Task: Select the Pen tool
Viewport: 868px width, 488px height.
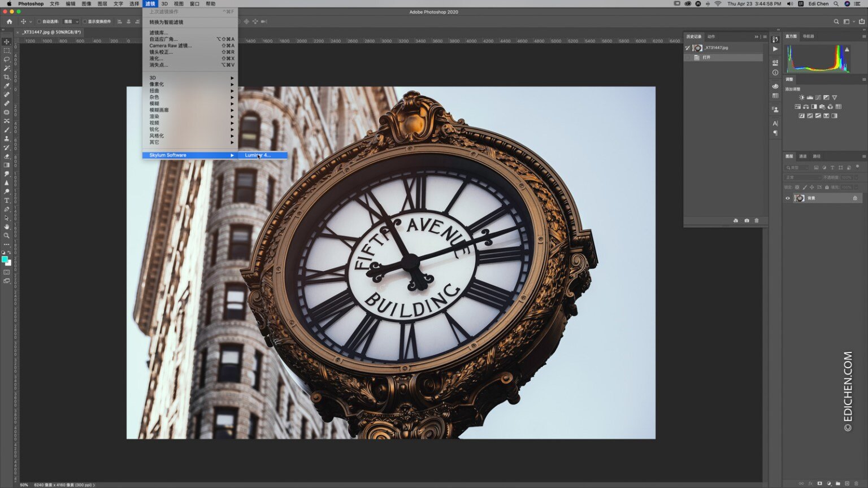Action: [x=7, y=209]
